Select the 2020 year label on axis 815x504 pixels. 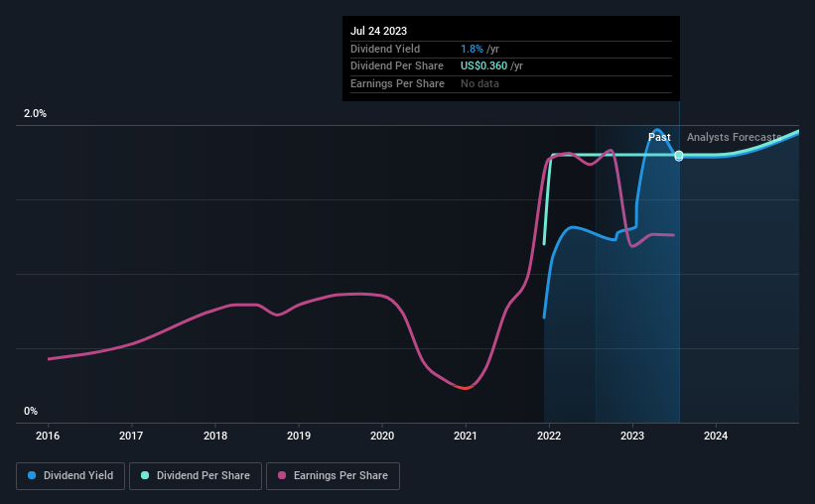[x=382, y=435]
